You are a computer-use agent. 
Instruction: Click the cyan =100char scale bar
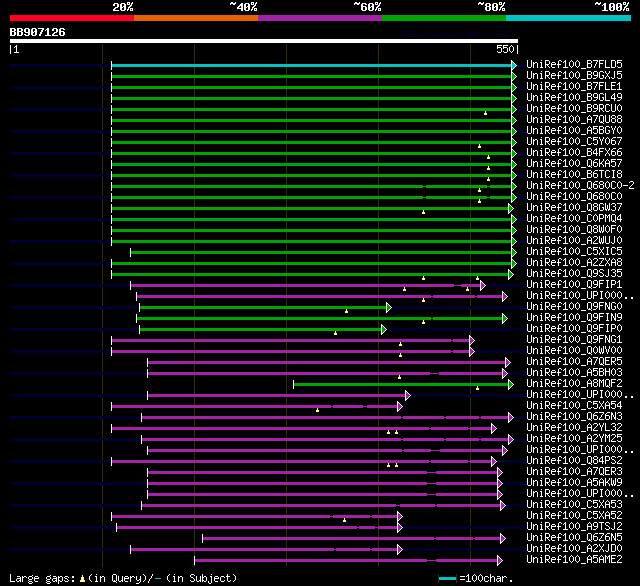click(447, 578)
